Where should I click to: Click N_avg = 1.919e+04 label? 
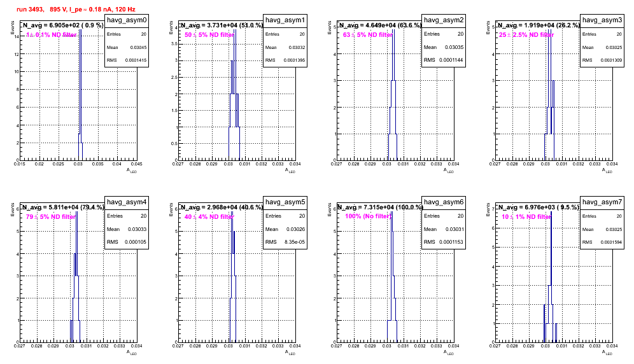point(538,25)
